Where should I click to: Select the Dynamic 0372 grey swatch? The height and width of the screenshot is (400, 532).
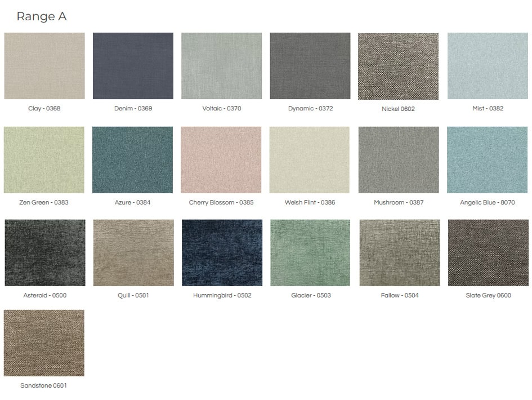click(310, 66)
